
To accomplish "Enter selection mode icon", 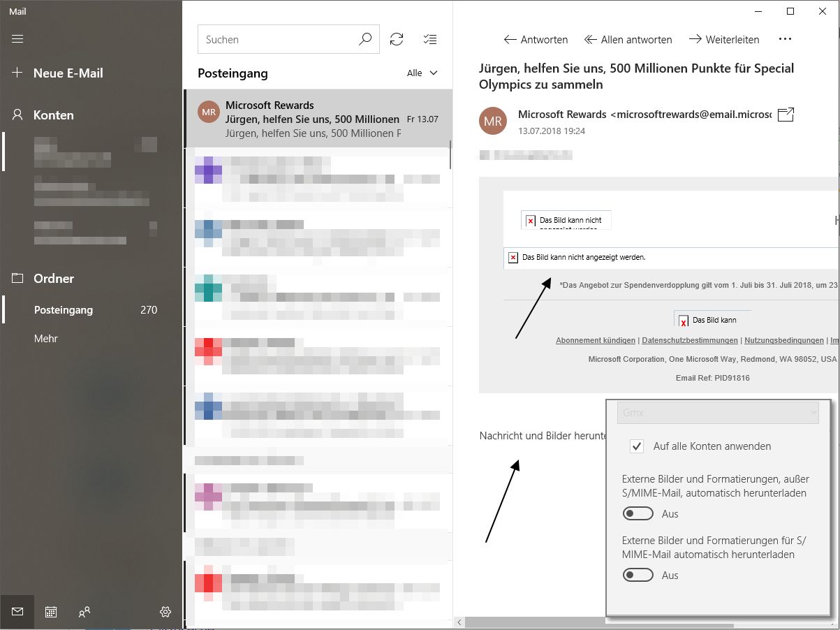I will [x=430, y=40].
